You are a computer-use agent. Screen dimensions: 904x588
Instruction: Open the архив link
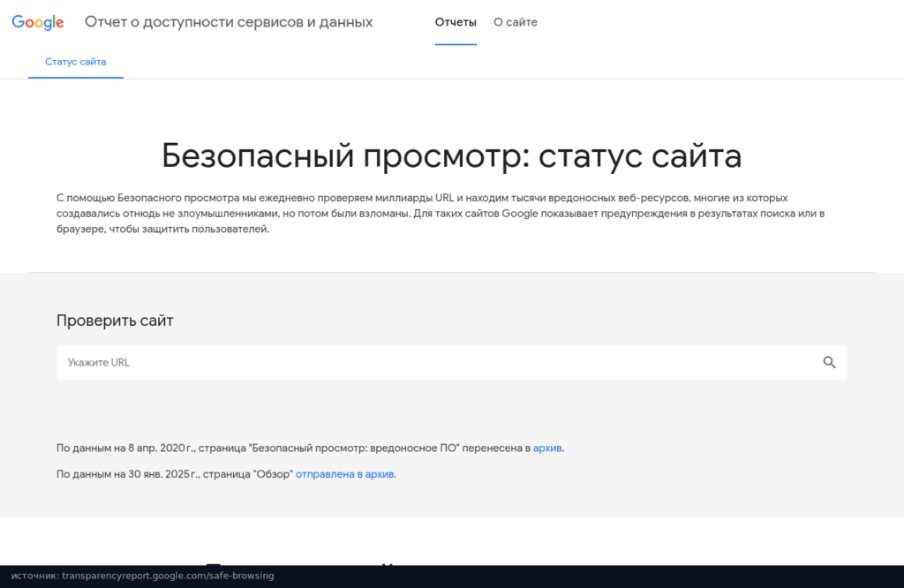point(547,448)
